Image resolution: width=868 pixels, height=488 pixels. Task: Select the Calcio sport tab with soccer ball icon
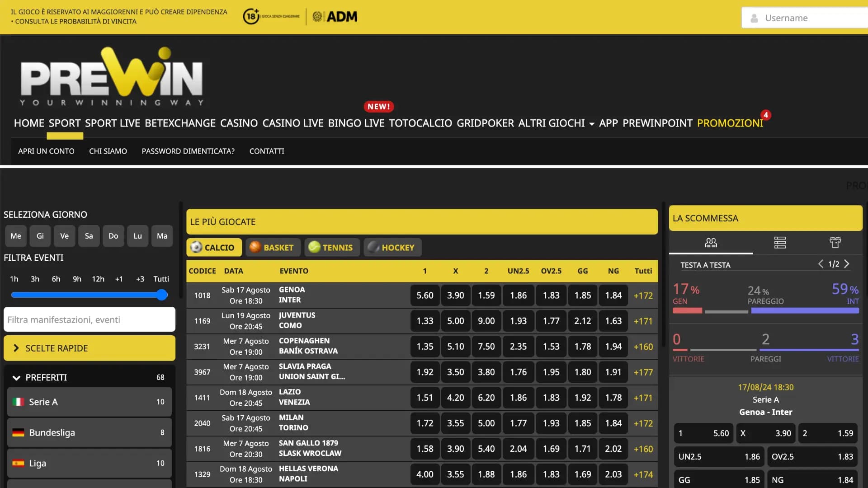point(214,247)
